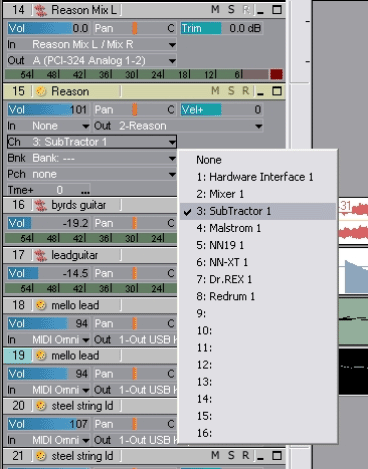Image resolution: width=368 pixels, height=469 pixels.
Task: Click the audio icon on leadguitar track
Action: tap(41, 255)
